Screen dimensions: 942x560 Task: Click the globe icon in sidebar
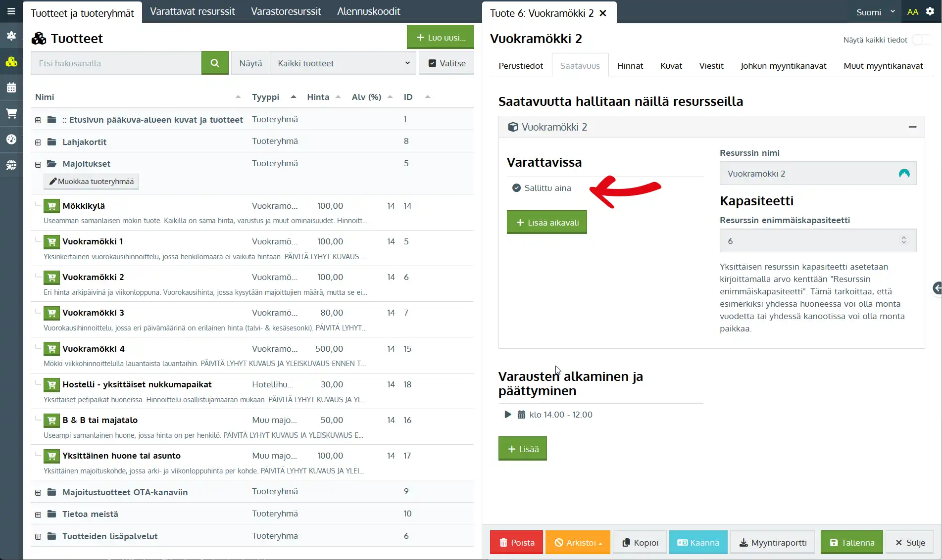click(x=11, y=165)
